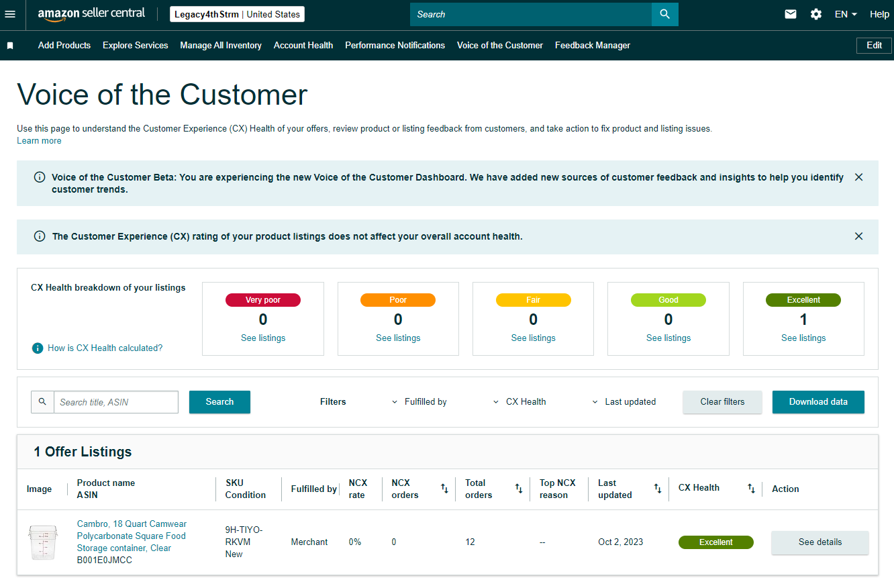Click the SKU 9H-TIYO-RKVM cell
The width and height of the screenshot is (894, 588).
tap(244, 536)
